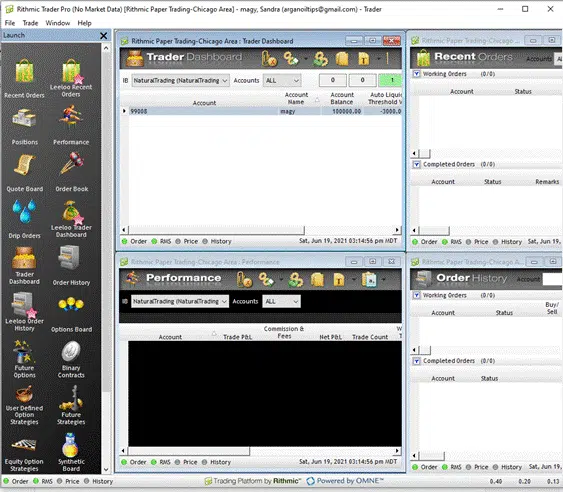The image size is (563, 492).
Task: Toggle Completed Orders filter in Order History
Action: click(x=416, y=361)
